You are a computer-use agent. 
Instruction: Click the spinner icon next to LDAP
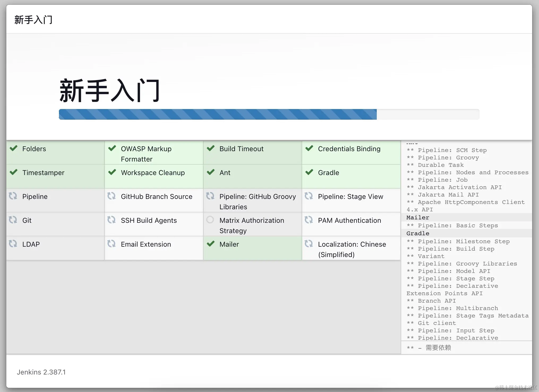tap(13, 244)
